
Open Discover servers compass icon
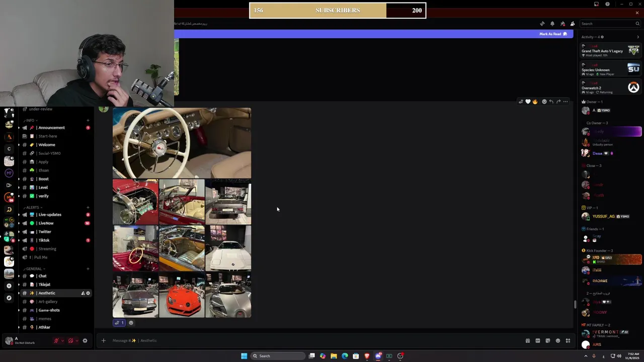[x=9, y=298]
